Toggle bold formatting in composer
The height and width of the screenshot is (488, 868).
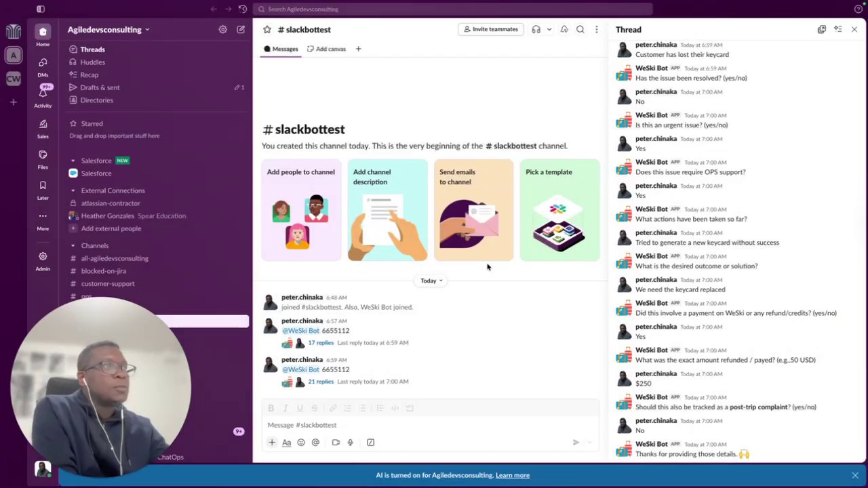[x=271, y=408]
